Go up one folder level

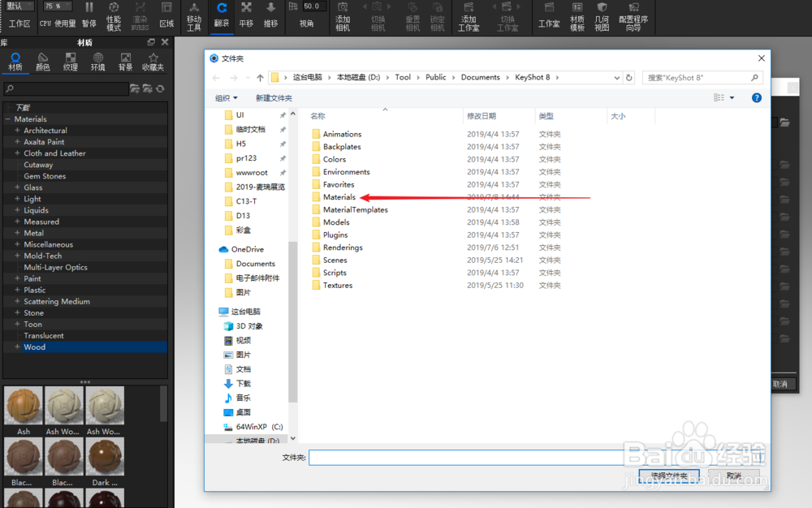pyautogui.click(x=260, y=78)
